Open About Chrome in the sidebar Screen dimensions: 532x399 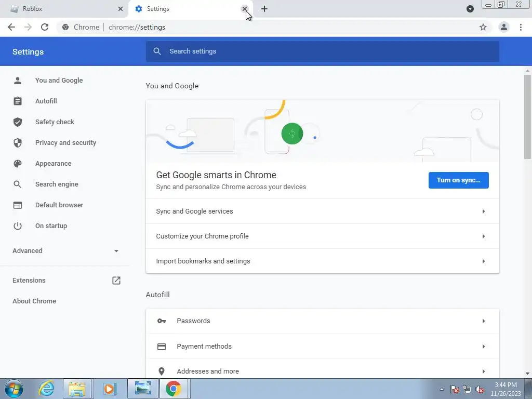(x=34, y=301)
